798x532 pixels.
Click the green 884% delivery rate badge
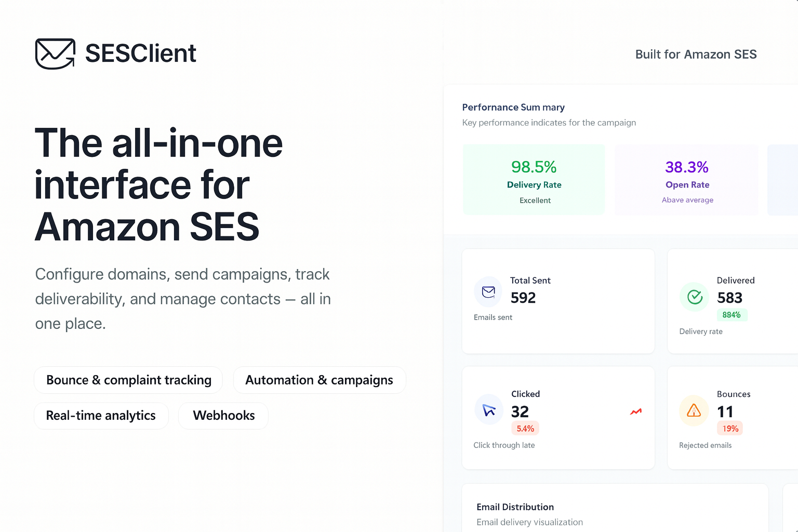(x=731, y=315)
